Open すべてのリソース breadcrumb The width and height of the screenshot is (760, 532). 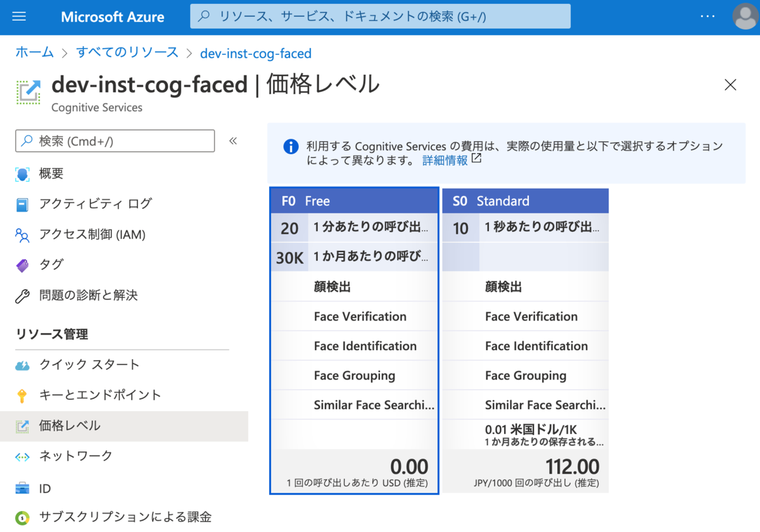coord(127,53)
